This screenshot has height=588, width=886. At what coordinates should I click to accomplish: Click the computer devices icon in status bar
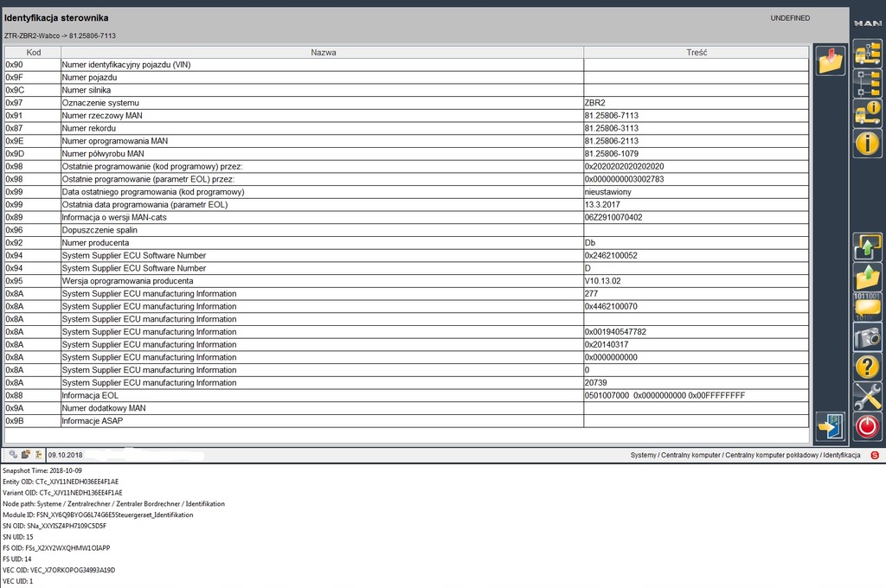pyautogui.click(x=25, y=454)
